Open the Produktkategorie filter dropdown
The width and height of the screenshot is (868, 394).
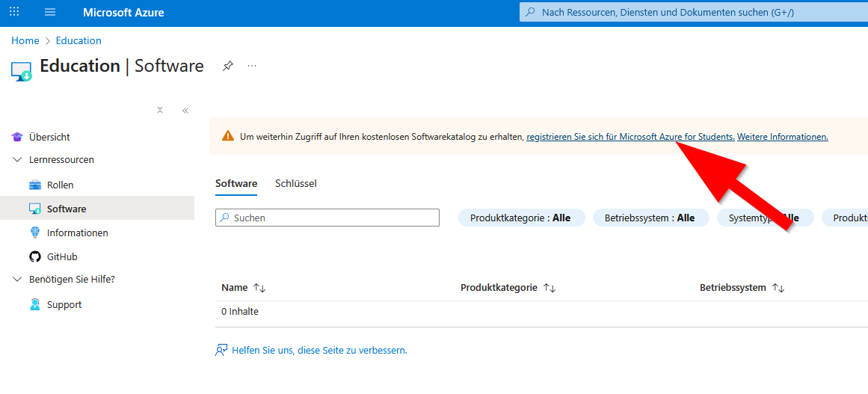point(520,218)
